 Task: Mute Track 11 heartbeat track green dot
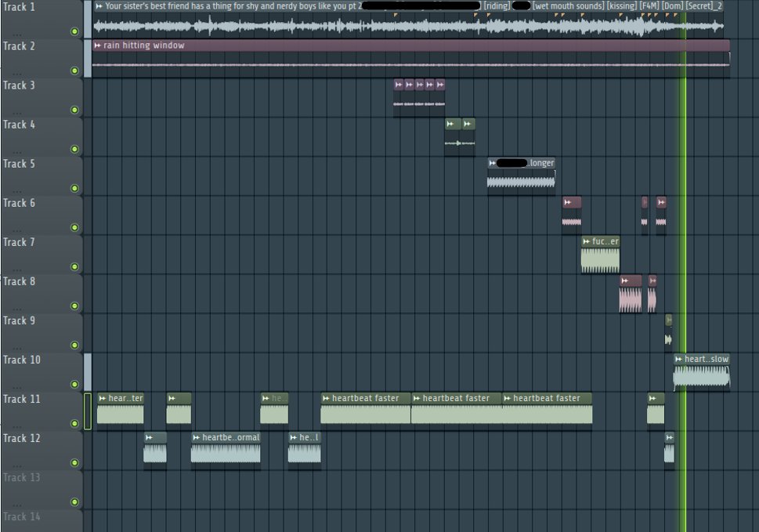74,424
